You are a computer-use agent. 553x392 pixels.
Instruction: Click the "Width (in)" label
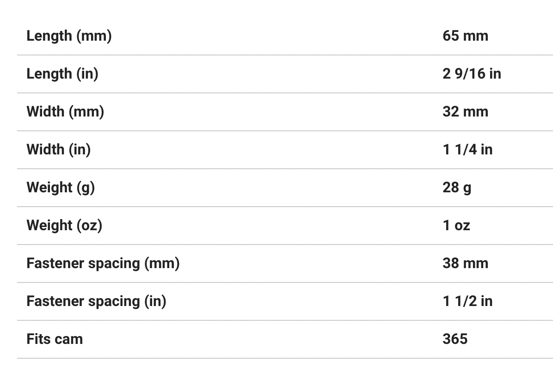[59, 149]
